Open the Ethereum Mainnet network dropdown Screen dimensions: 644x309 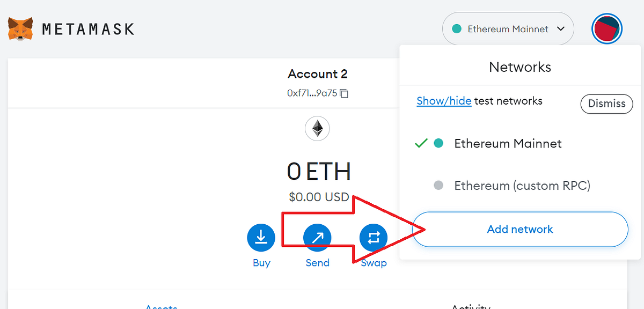508,28
